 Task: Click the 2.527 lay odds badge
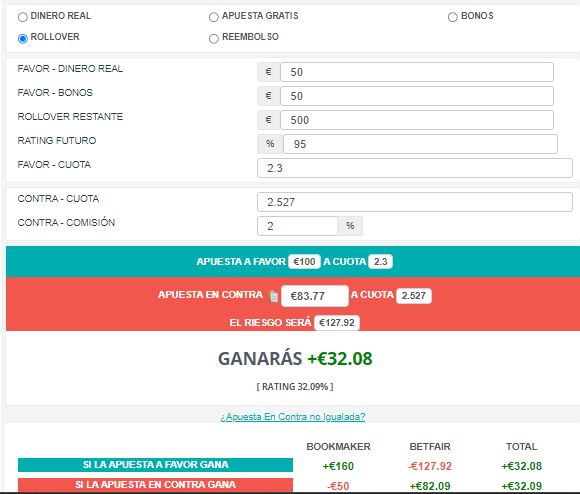point(414,296)
